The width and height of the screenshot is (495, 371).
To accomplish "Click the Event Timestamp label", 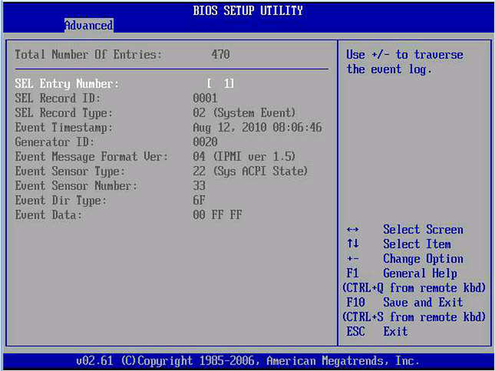I will pos(64,128).
